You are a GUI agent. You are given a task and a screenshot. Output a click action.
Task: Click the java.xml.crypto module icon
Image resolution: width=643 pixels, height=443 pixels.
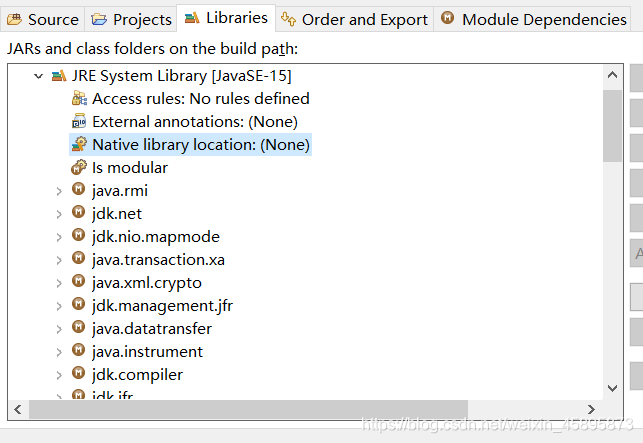(78, 281)
